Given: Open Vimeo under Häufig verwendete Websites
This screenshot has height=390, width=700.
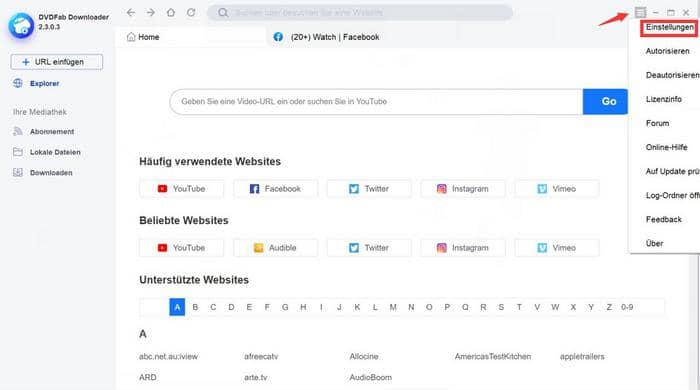Looking at the screenshot, I should [x=557, y=189].
